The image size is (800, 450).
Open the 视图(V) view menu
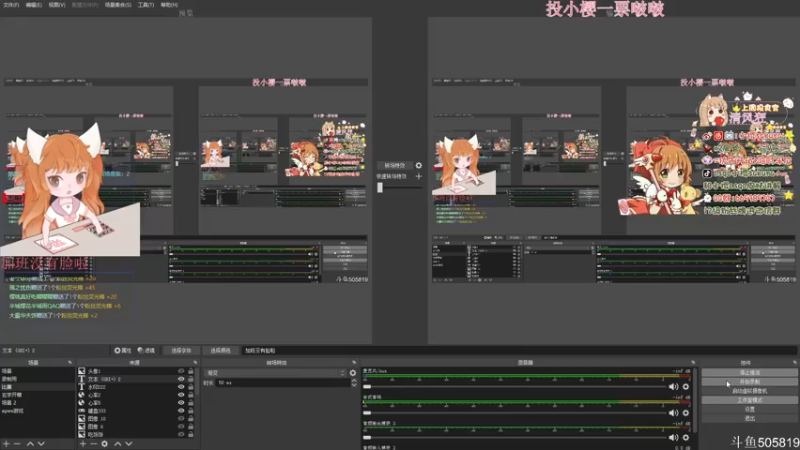point(57,5)
